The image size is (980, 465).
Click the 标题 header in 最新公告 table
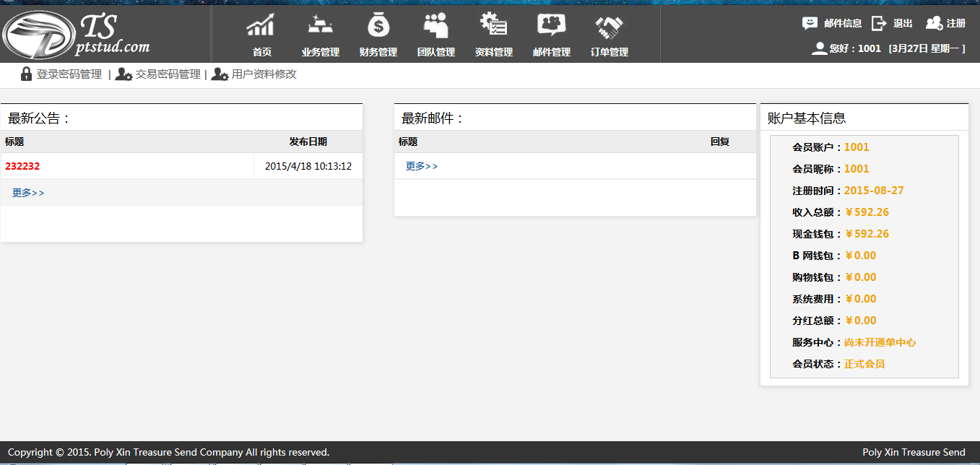pos(14,142)
